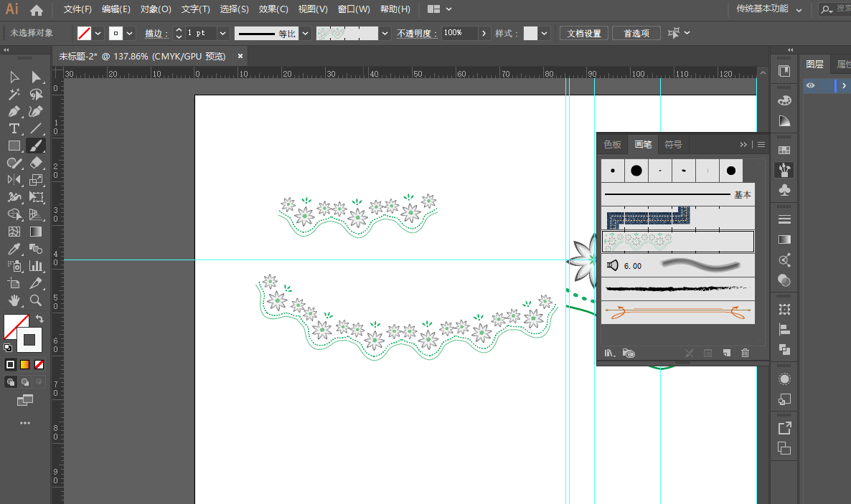Image resolution: width=851 pixels, height=504 pixels.
Task: Delete brush using trash icon in Brushes panel
Action: pos(745,353)
